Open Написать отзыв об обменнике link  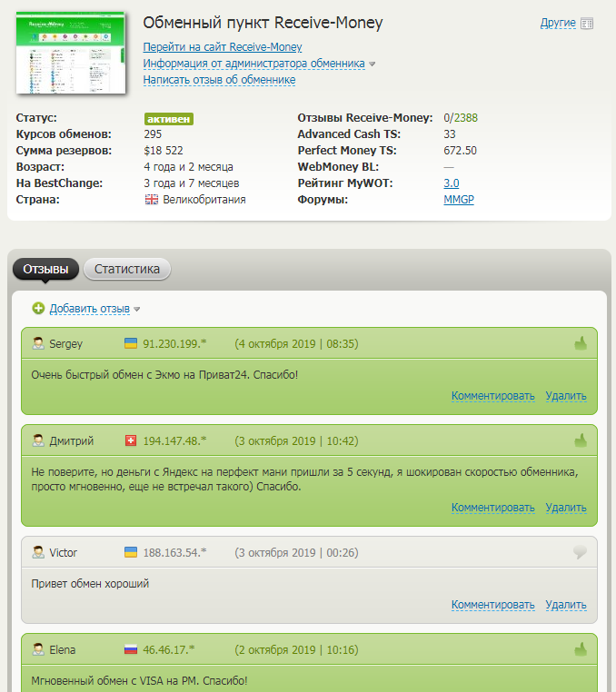(219, 80)
